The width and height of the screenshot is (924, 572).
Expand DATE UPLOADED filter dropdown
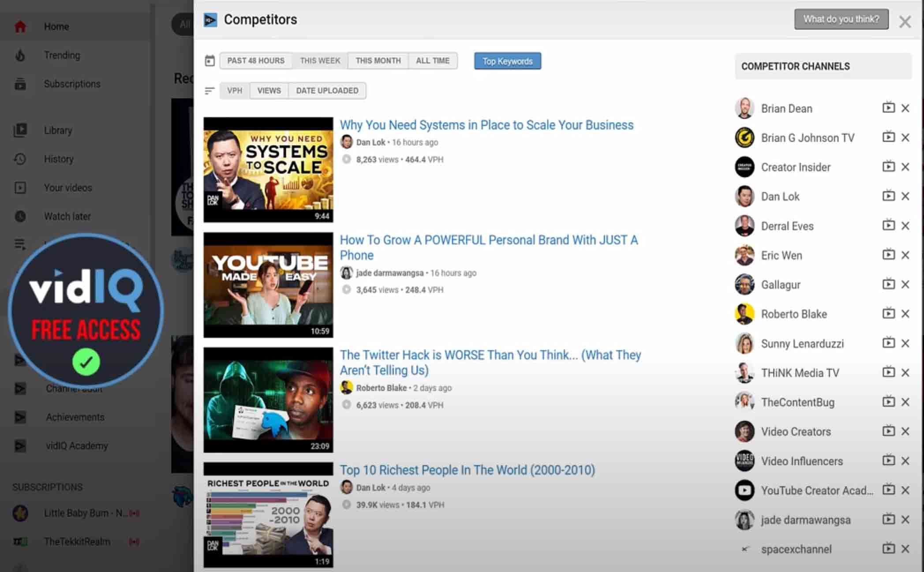[x=327, y=90]
